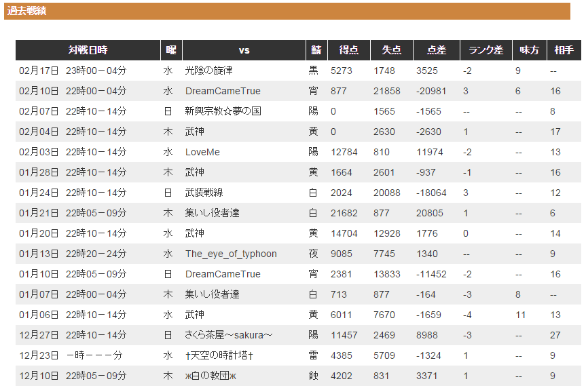Select 集いし役者達 in the 01月07日 row
The width and height of the screenshot is (586, 392).
(212, 294)
